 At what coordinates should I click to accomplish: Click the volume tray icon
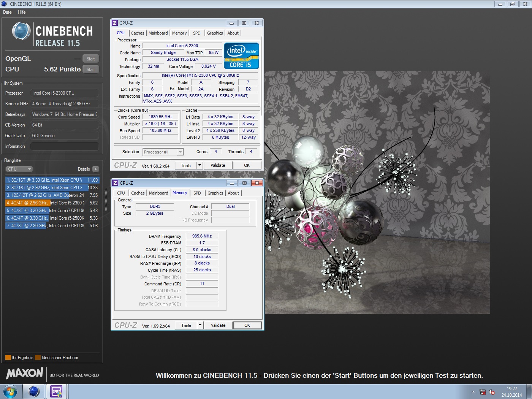coord(492,392)
